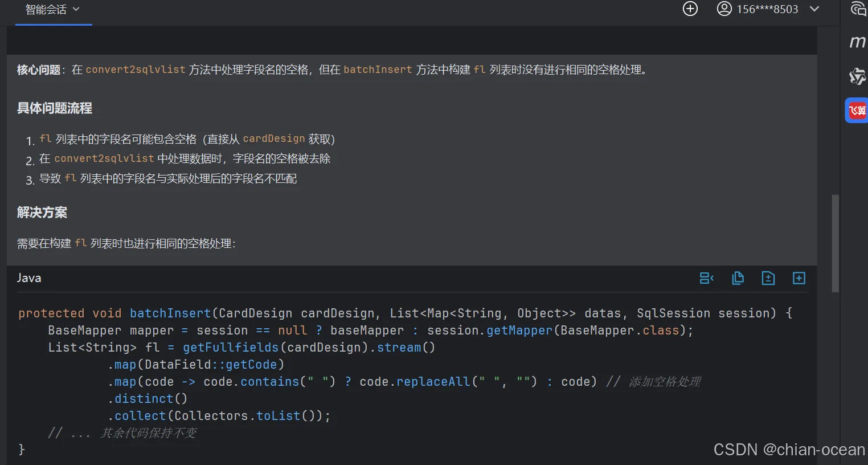Click getFullfields call in the code
Viewport: 868px width, 465px height.
231,348
